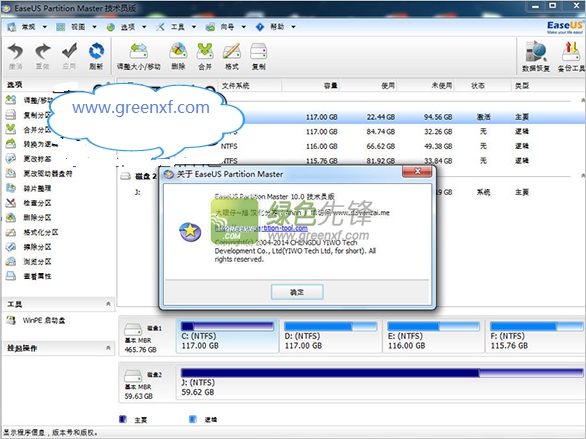This screenshot has width=586, height=439.
Task: Click the Disk 1 (磁盘1) 465.76 GB icon
Action: click(x=133, y=330)
